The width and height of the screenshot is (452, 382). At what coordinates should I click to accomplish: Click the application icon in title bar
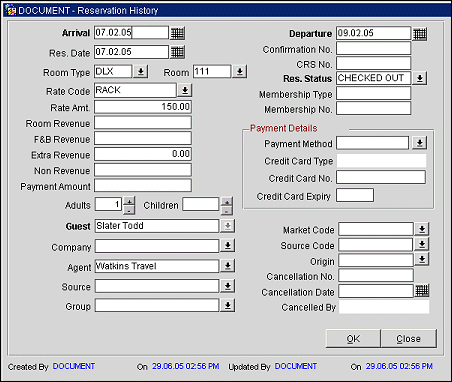click(10, 10)
